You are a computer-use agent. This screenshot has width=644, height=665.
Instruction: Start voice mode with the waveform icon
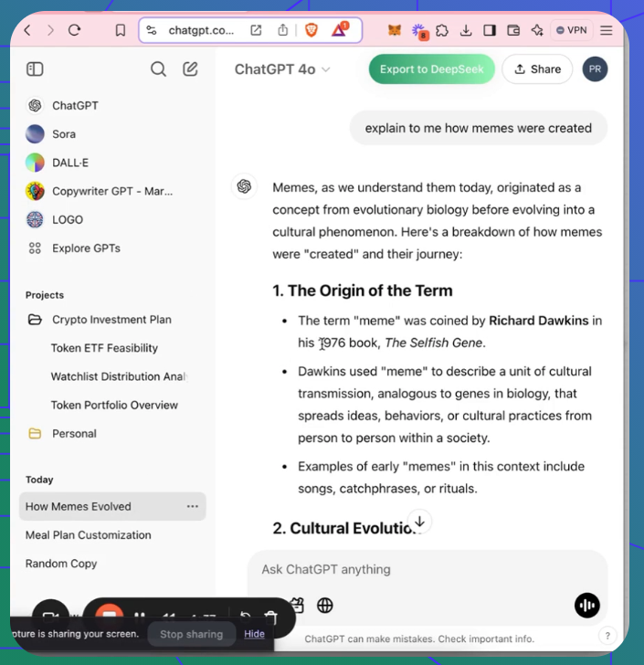(x=586, y=605)
